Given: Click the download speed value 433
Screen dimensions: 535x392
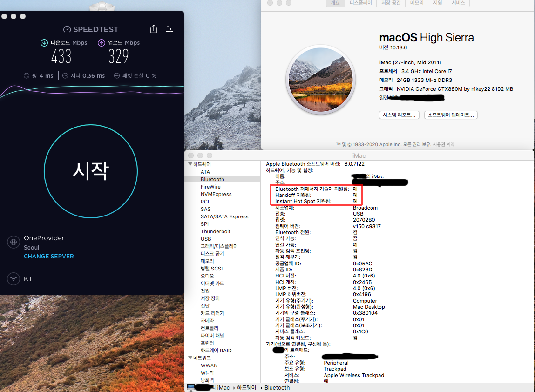Looking at the screenshot, I should coord(61,56).
